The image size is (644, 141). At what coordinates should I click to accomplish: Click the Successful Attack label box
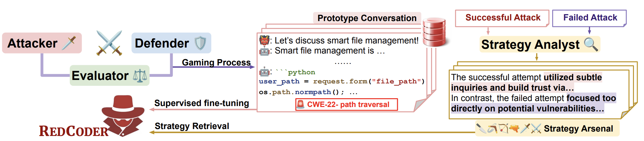[502, 18]
